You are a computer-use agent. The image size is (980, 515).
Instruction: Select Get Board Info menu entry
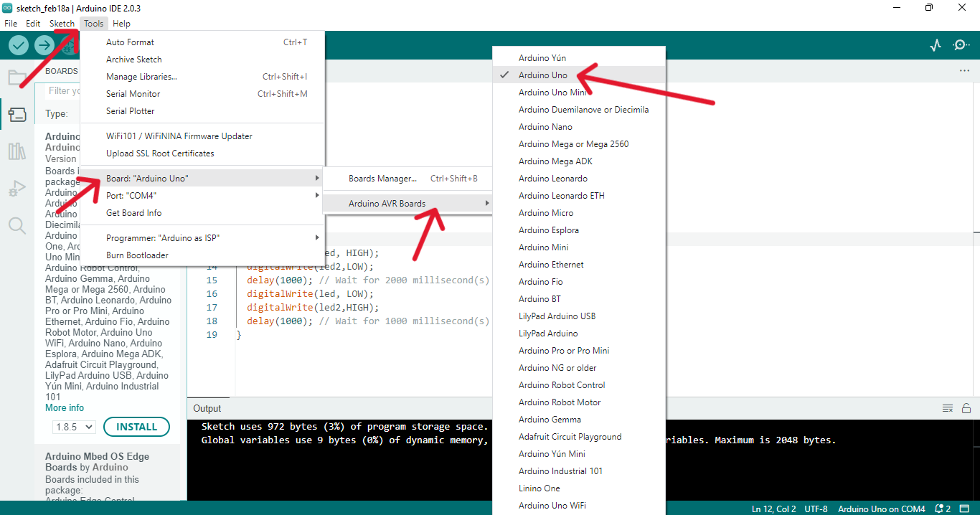pos(202,213)
